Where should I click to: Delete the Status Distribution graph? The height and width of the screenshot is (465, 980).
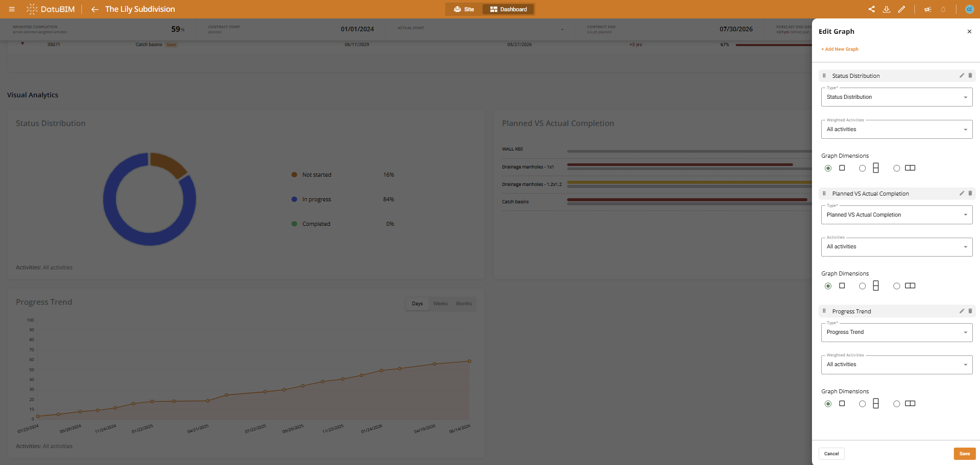(970, 75)
